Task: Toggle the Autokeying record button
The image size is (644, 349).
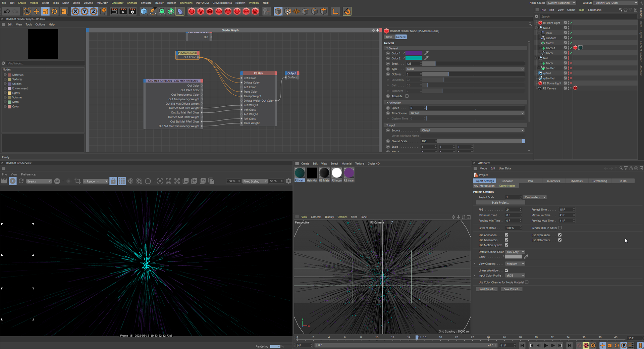Action: click(x=586, y=345)
